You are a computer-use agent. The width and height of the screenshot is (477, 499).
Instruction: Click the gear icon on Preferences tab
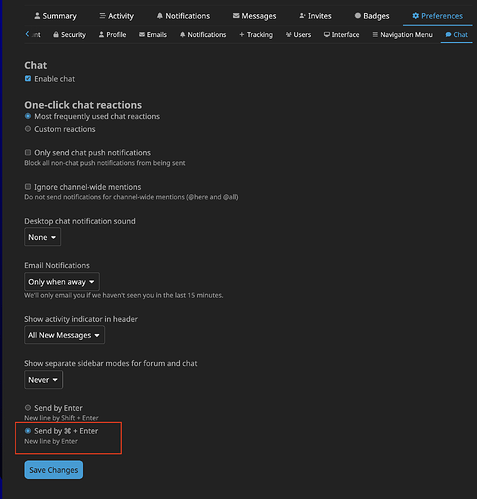coord(415,16)
